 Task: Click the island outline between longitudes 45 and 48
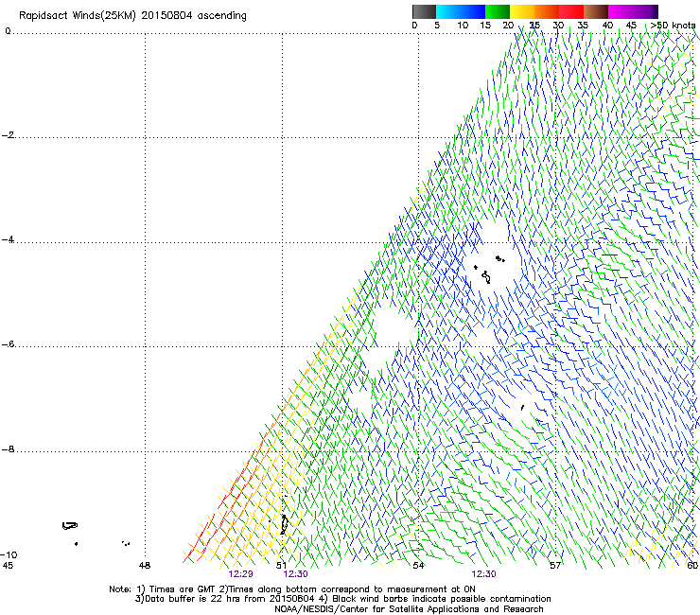coord(70,526)
